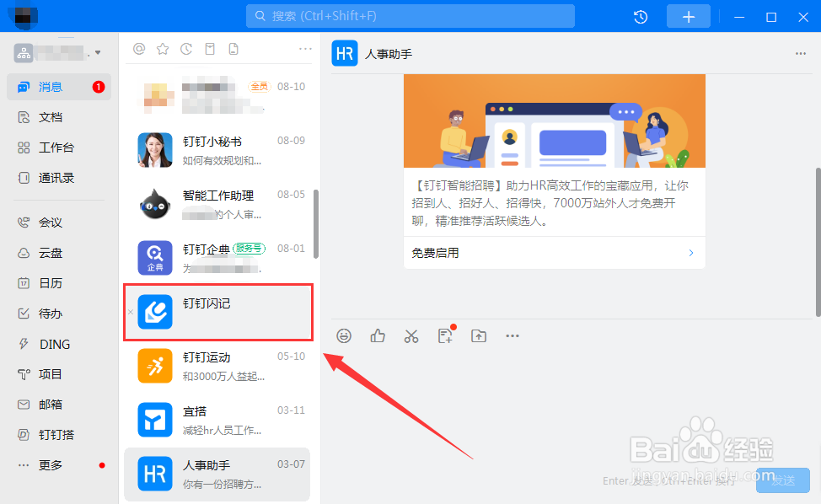
Task: Open the 全员 group chat dated 08-10
Action: click(x=217, y=96)
